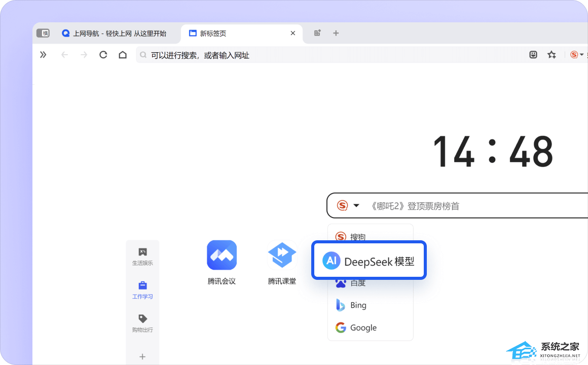Image resolution: width=588 pixels, height=365 pixels.
Task: Switch to the 上网导航 tab
Action: [115, 33]
